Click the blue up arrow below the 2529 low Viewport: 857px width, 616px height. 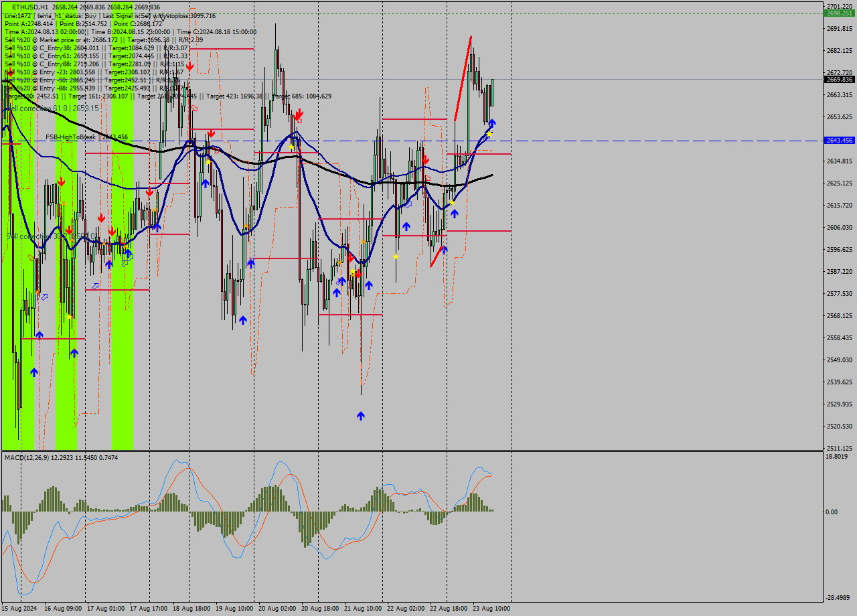click(360, 415)
